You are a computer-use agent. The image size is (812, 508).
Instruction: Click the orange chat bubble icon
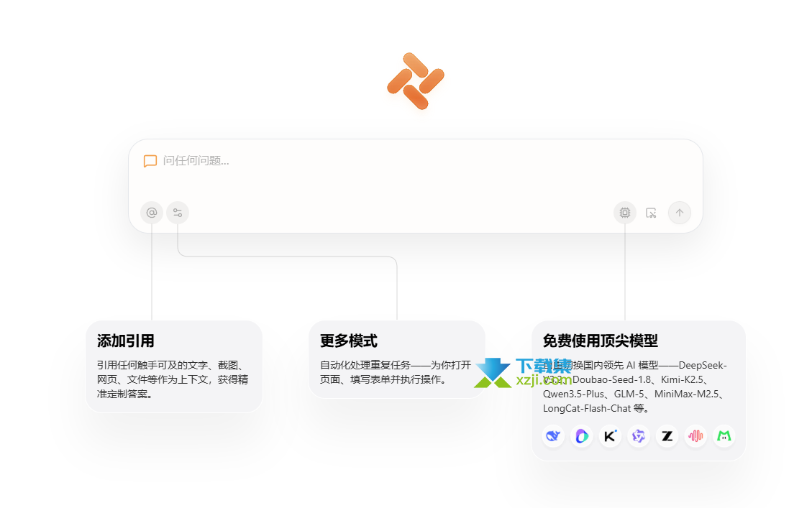click(x=150, y=161)
